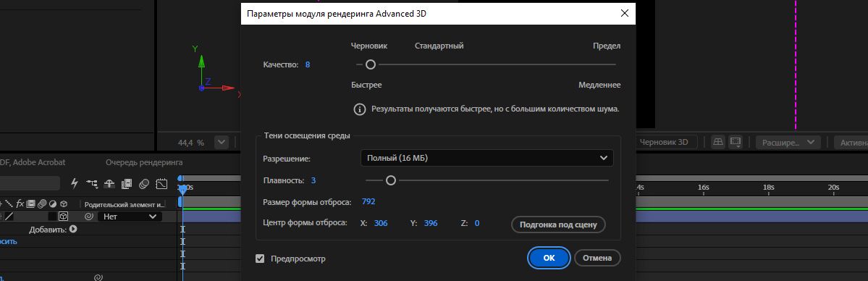The width and height of the screenshot is (868, 281).
Task: Click the 16s mark on the time ruler
Action: click(x=704, y=188)
